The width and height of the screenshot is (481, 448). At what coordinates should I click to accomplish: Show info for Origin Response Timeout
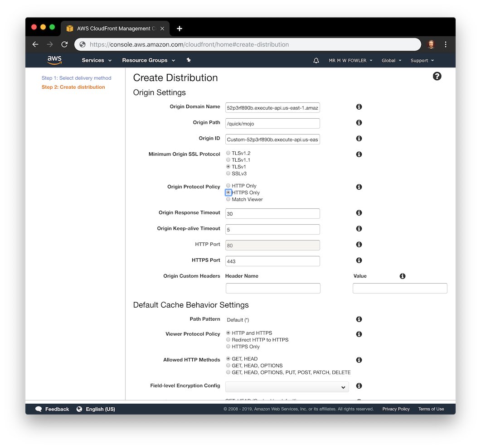click(359, 212)
